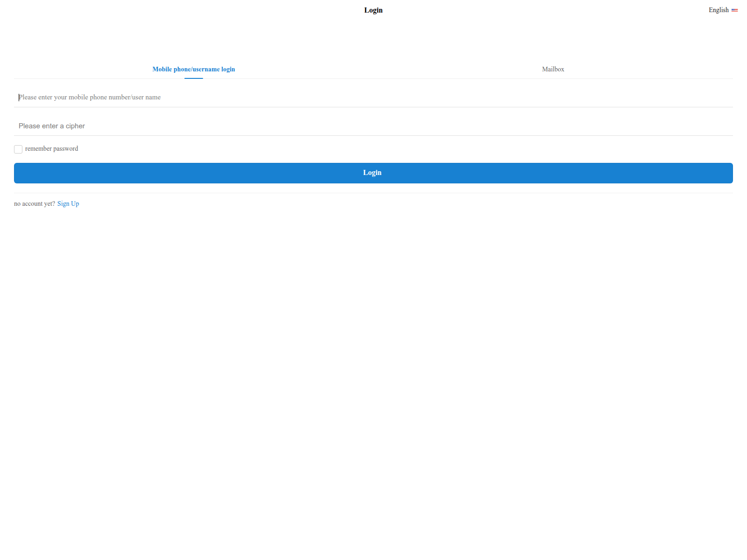
Task: Click the underline beneath the active tab
Action: click(194, 79)
